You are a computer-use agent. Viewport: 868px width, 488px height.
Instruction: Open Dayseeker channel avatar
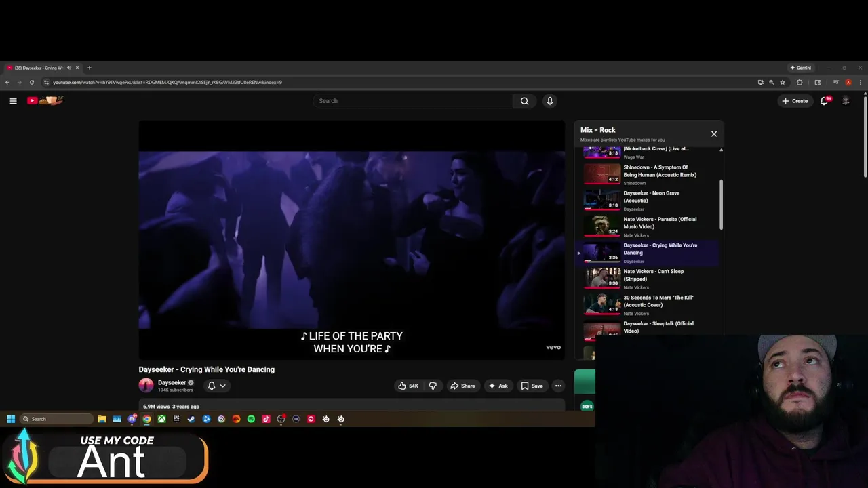(146, 386)
